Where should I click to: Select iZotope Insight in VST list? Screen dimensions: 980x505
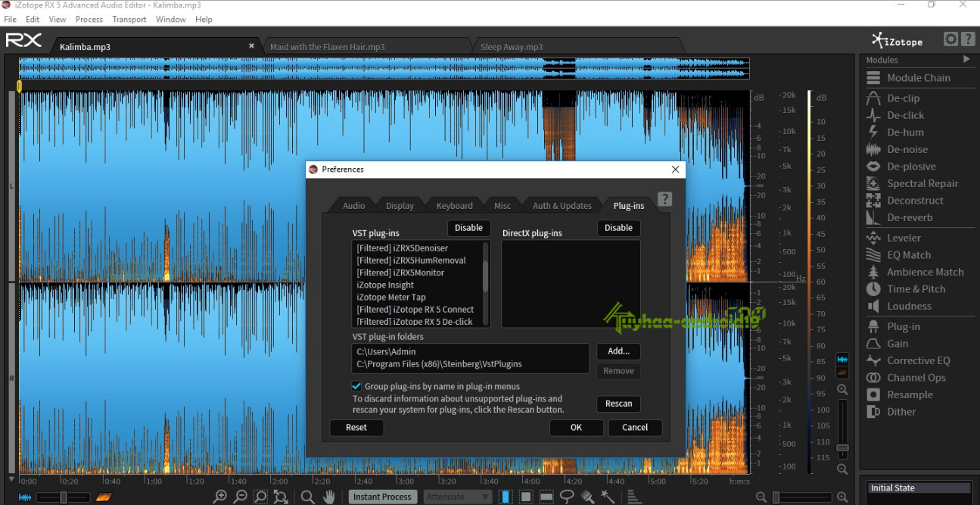[x=385, y=285]
